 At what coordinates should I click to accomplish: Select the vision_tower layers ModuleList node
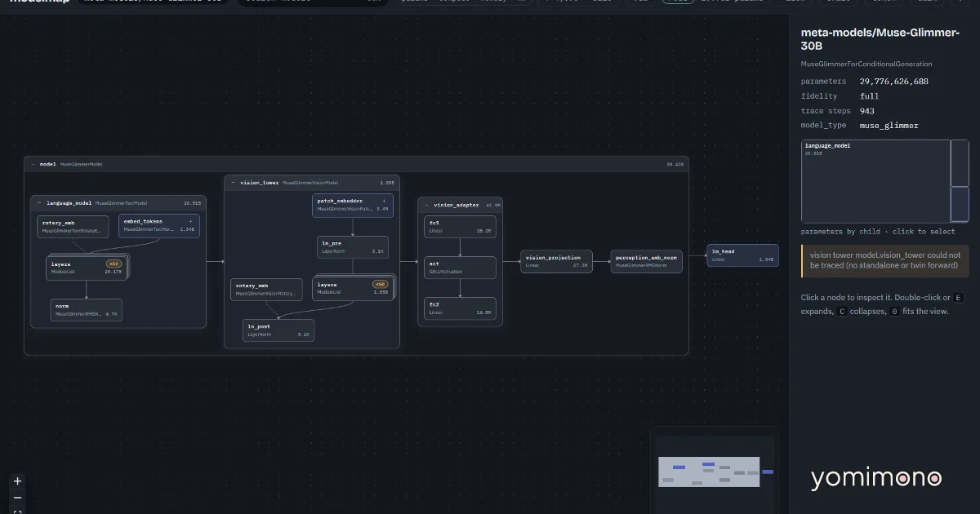click(352, 288)
